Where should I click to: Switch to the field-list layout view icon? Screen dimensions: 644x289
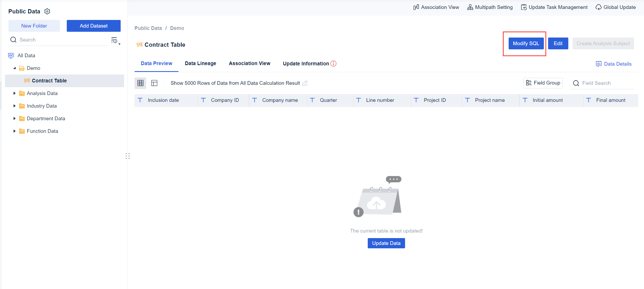pyautogui.click(x=154, y=83)
